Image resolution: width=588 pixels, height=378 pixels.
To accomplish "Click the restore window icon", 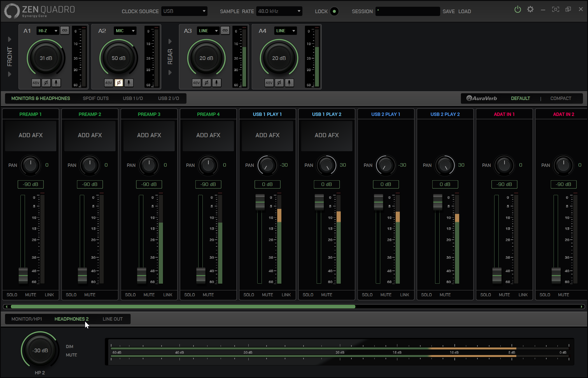I will [x=568, y=9].
